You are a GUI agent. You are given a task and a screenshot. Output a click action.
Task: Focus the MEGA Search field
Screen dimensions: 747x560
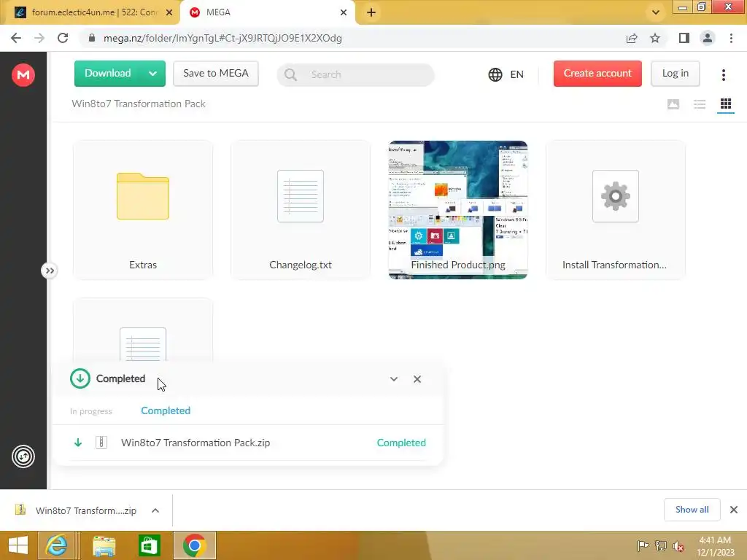pyautogui.click(x=355, y=74)
